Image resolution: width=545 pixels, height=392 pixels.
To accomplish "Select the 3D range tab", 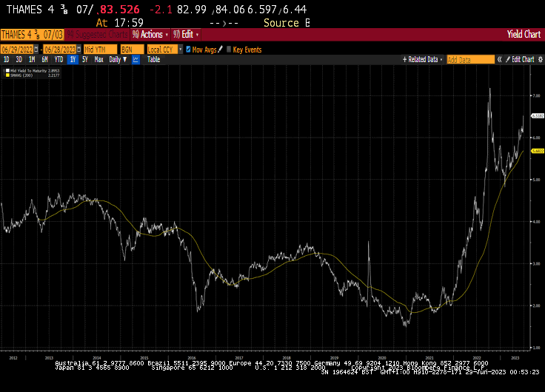I will pos(19,60).
